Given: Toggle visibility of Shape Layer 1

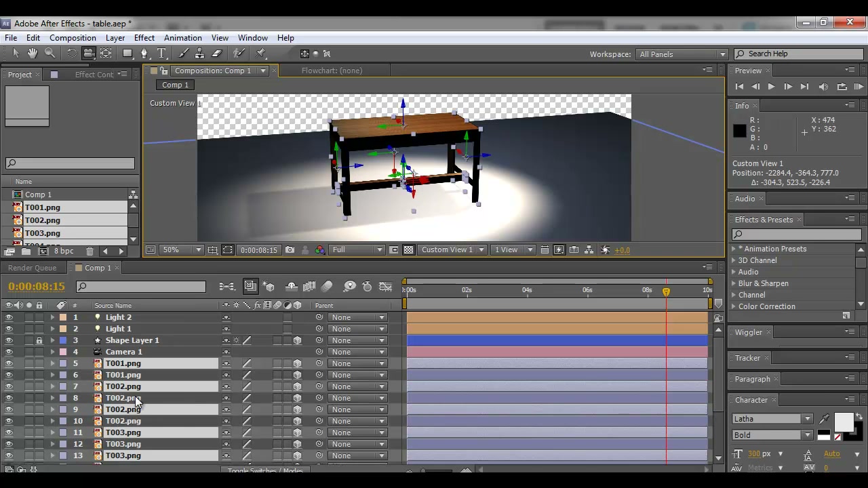Looking at the screenshot, I should [9, 340].
